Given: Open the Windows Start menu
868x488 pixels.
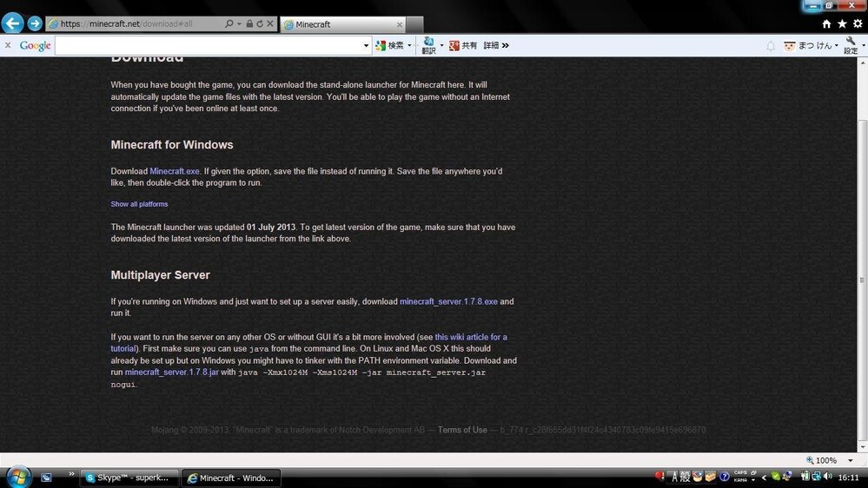Looking at the screenshot, I should (x=18, y=477).
